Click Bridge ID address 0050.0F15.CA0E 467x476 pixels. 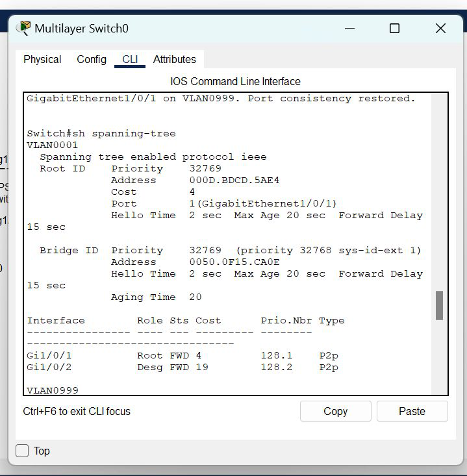(234, 262)
